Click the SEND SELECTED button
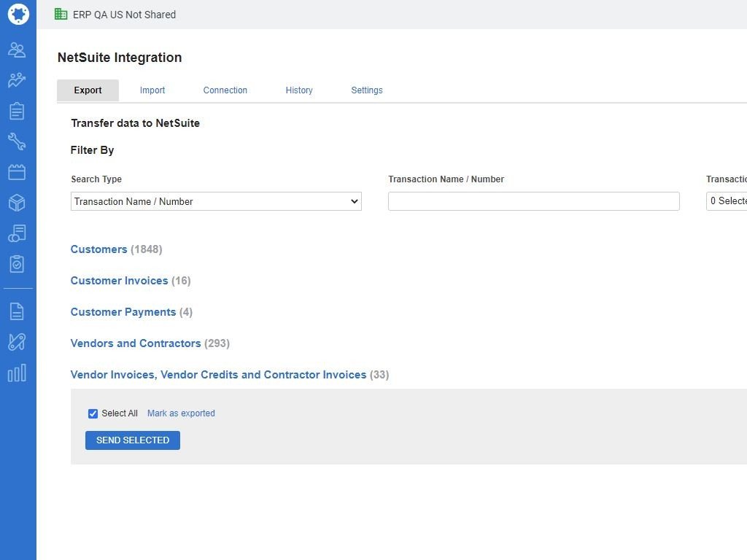The image size is (747, 560). [x=133, y=440]
